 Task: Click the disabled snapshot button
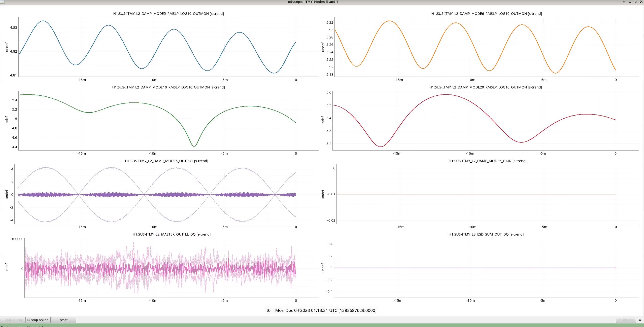pyautogui.click(x=625, y=320)
